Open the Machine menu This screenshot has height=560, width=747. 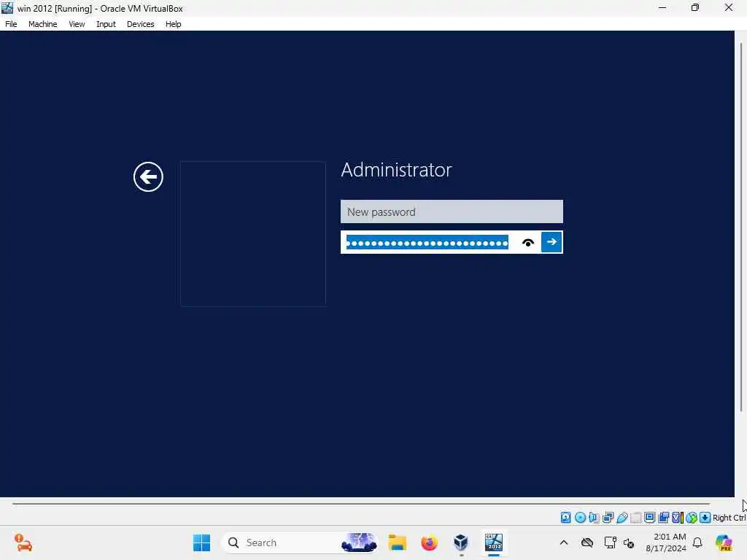pos(42,24)
